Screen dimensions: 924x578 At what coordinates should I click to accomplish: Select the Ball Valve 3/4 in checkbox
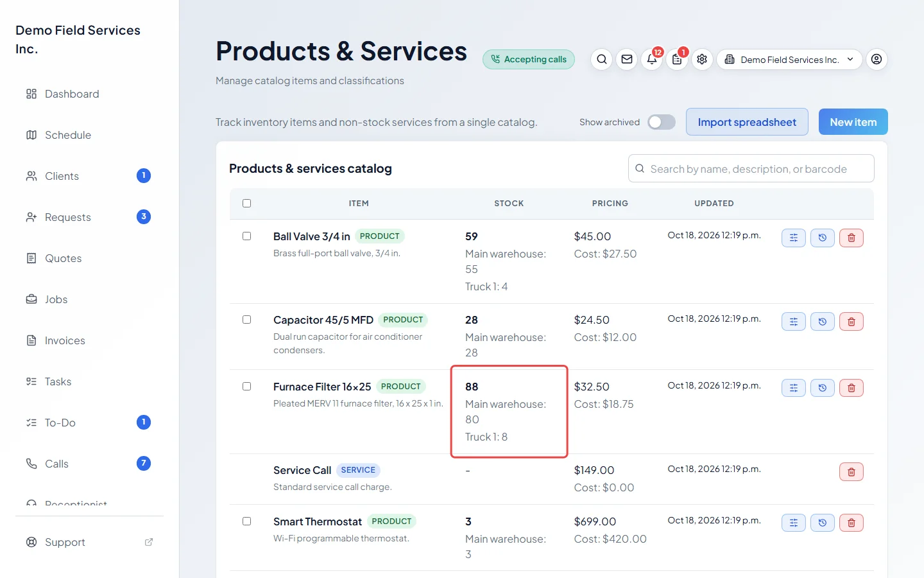coord(246,236)
